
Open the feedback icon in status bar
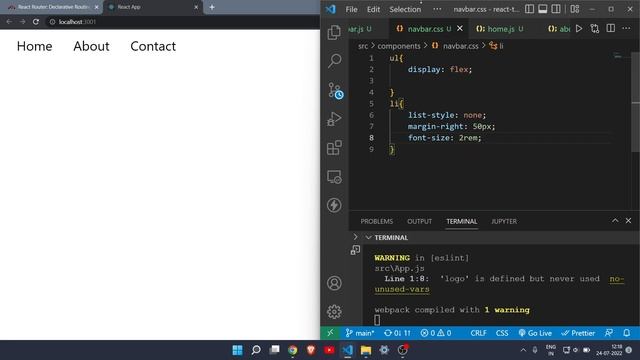point(609,333)
